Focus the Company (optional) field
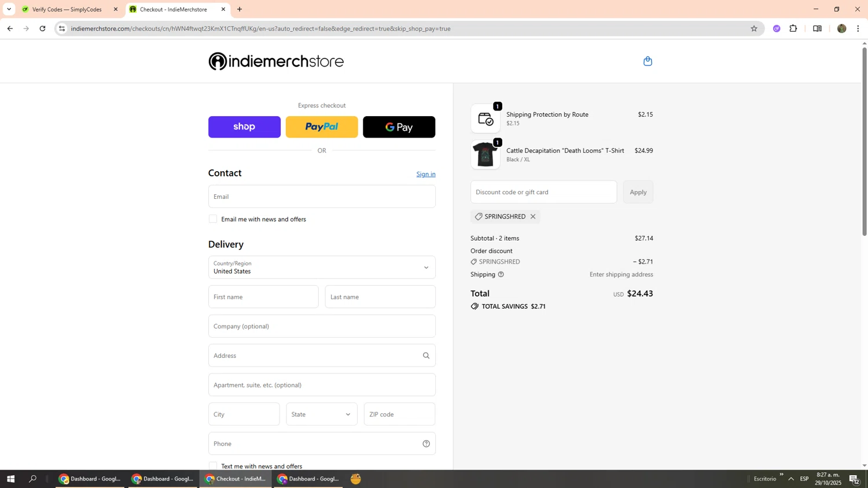 (322, 326)
